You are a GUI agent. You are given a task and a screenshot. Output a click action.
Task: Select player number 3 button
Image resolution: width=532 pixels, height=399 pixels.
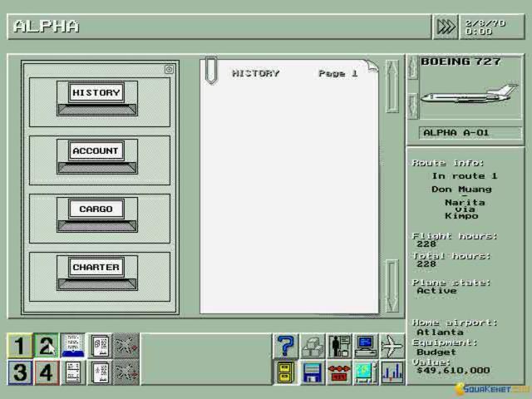20,372
